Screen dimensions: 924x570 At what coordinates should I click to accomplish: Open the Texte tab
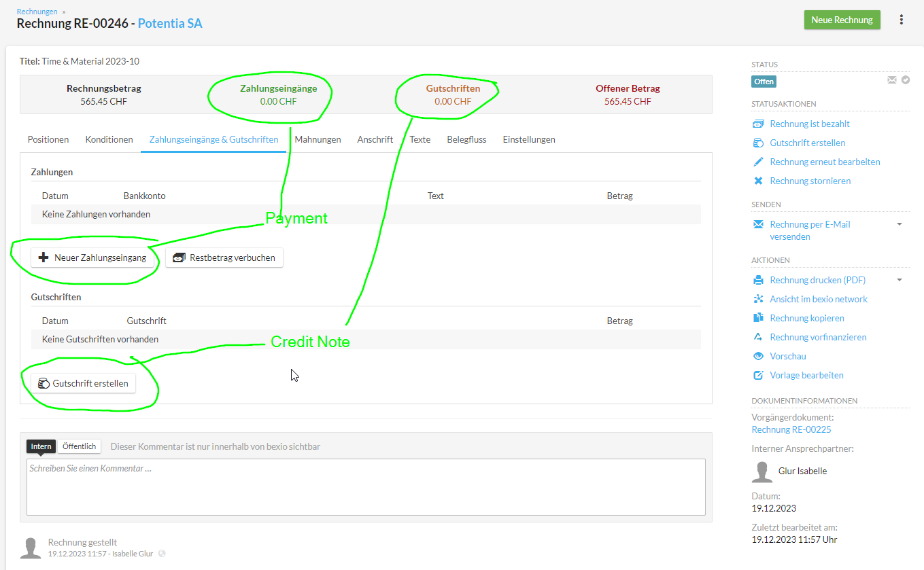[x=420, y=139]
